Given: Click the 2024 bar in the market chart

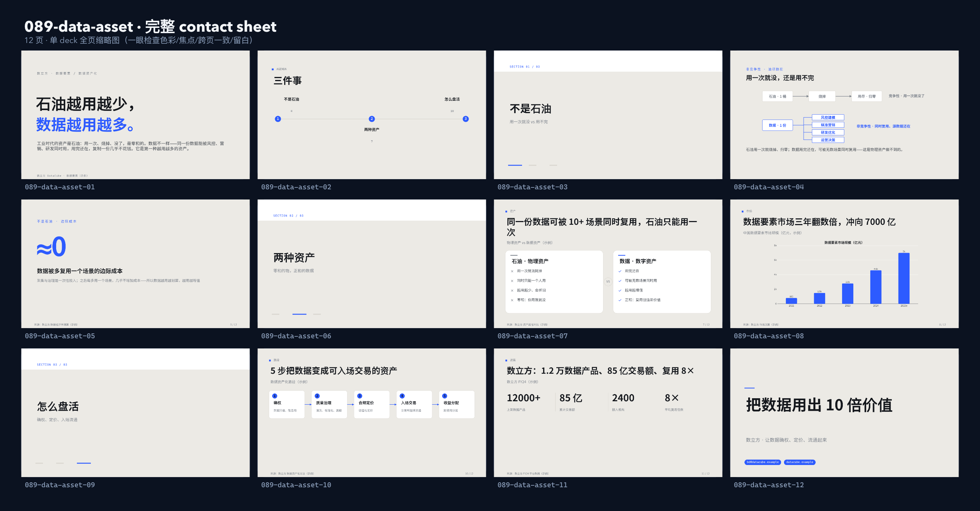Looking at the screenshot, I should point(876,287).
